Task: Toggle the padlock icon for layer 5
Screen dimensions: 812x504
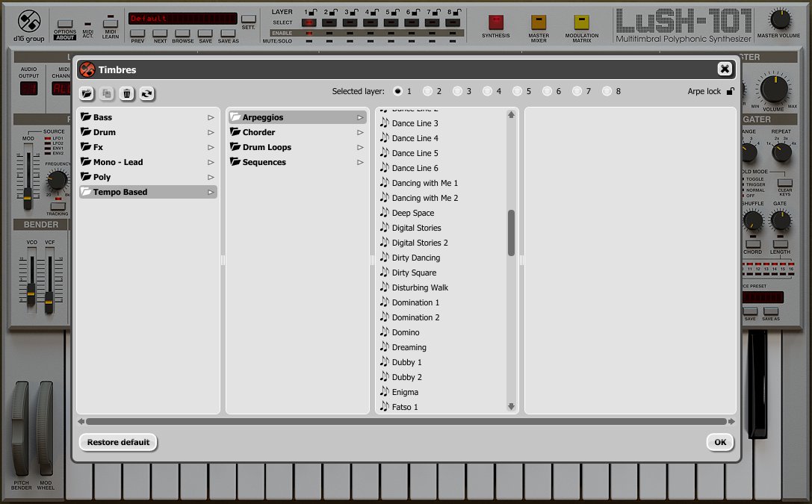Action: 395,11
